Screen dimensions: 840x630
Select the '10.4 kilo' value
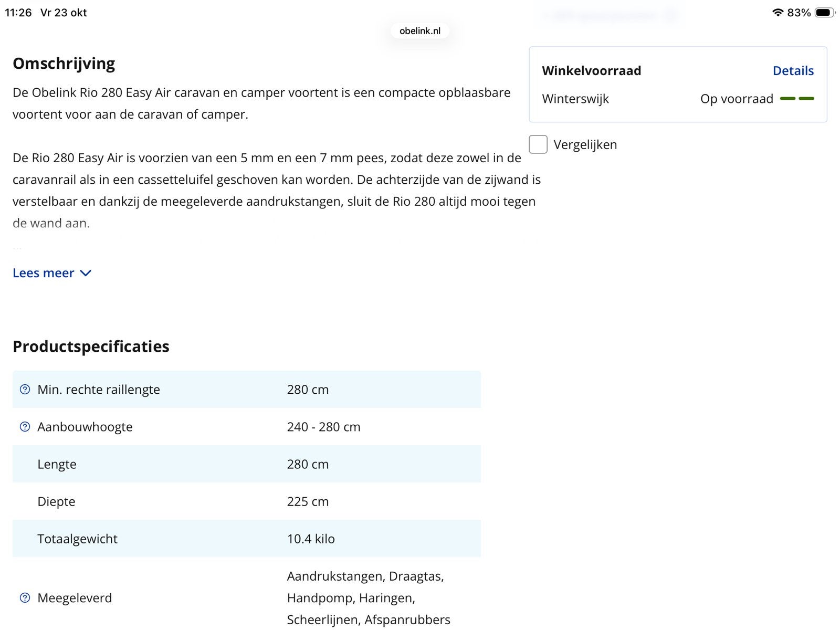[311, 539]
